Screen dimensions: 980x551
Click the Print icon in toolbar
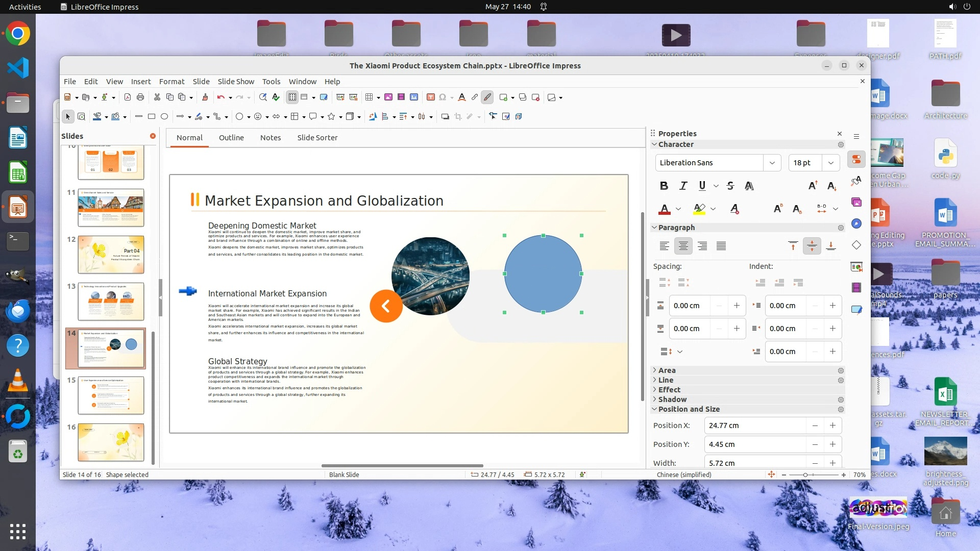click(140, 97)
